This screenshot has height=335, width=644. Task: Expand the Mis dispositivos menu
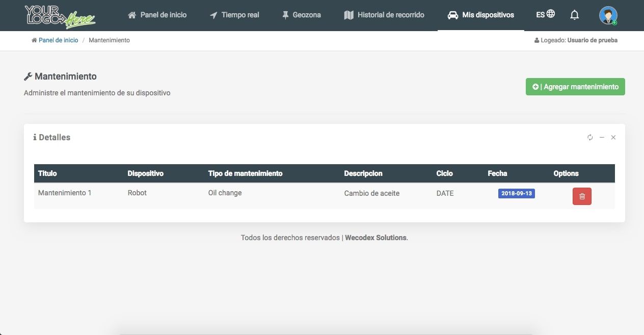(x=480, y=15)
